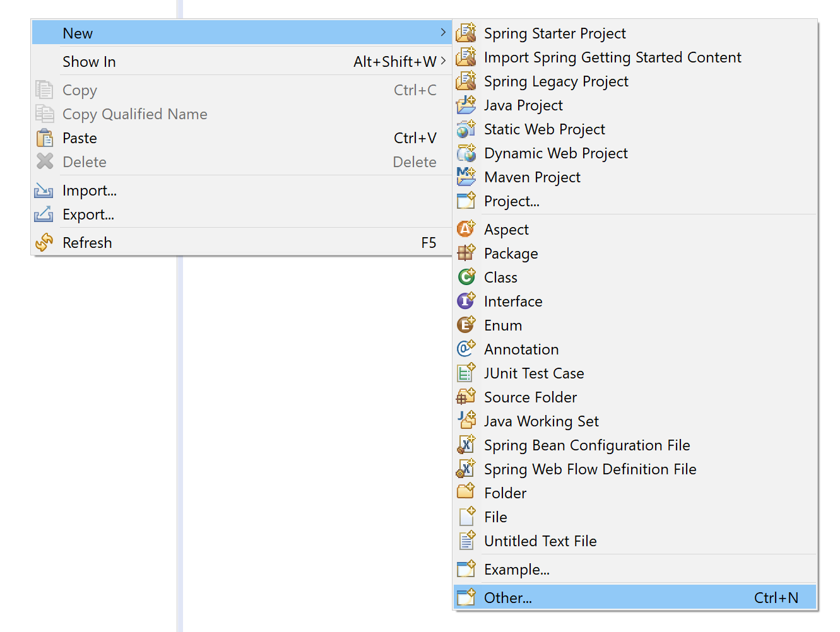Image resolution: width=840 pixels, height=632 pixels.
Task: Create a new Package
Action: pyautogui.click(x=635, y=253)
